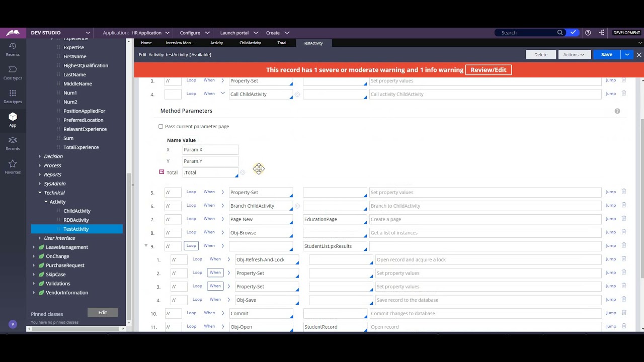Screen dimensions: 644x362
Task: Click the Pega logo in the header
Action: 13,33
